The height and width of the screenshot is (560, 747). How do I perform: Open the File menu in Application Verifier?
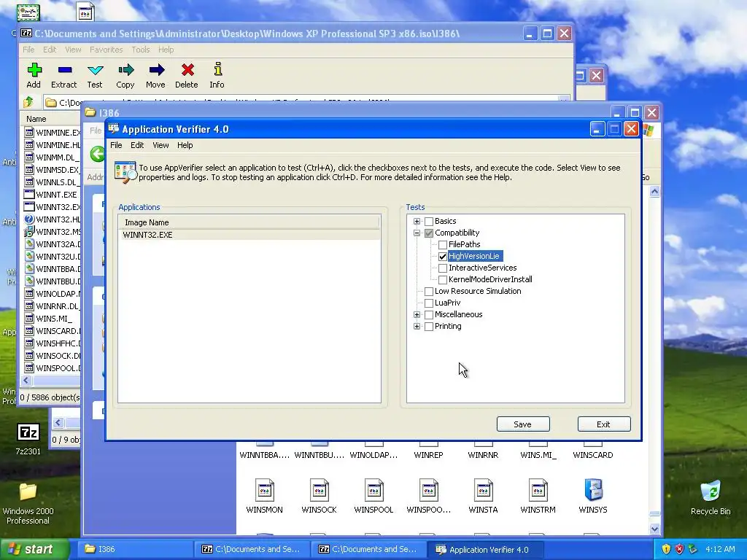(x=116, y=145)
